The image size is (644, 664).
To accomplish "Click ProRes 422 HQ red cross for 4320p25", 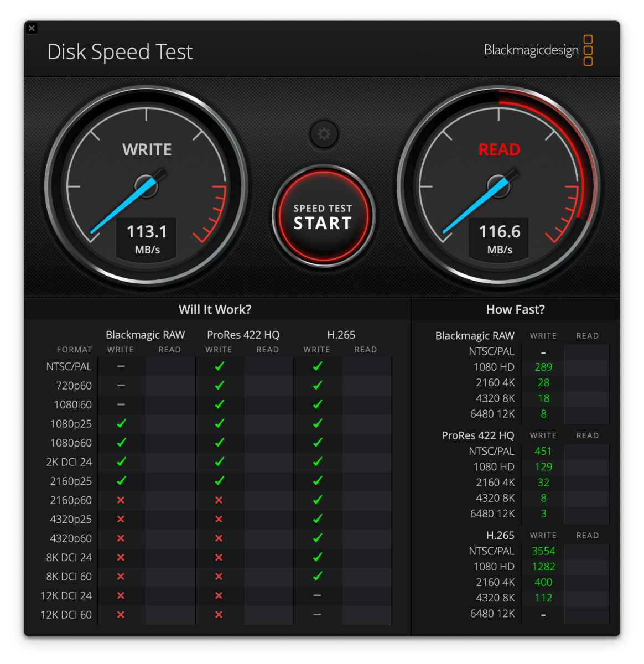I will [x=219, y=520].
